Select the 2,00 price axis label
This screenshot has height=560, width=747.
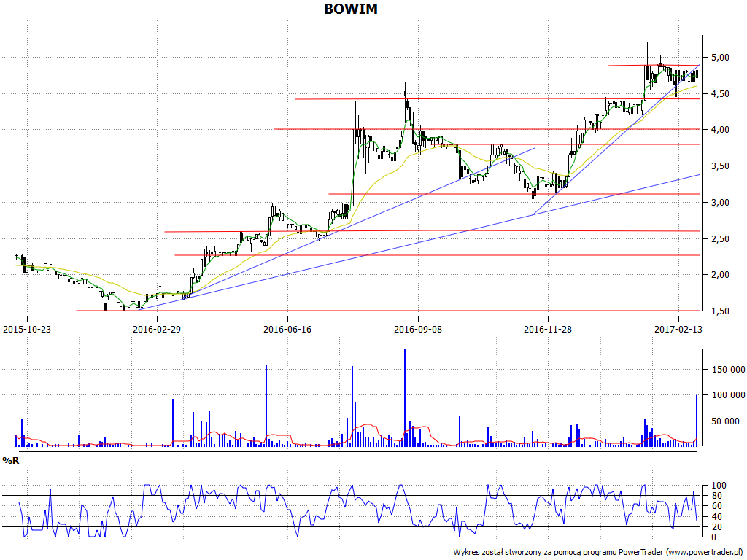click(x=720, y=275)
